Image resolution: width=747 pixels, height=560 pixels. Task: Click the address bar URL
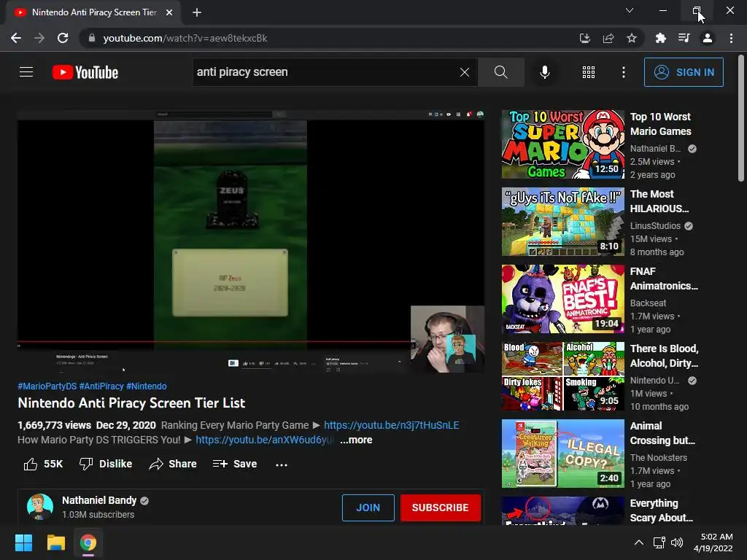click(x=185, y=38)
